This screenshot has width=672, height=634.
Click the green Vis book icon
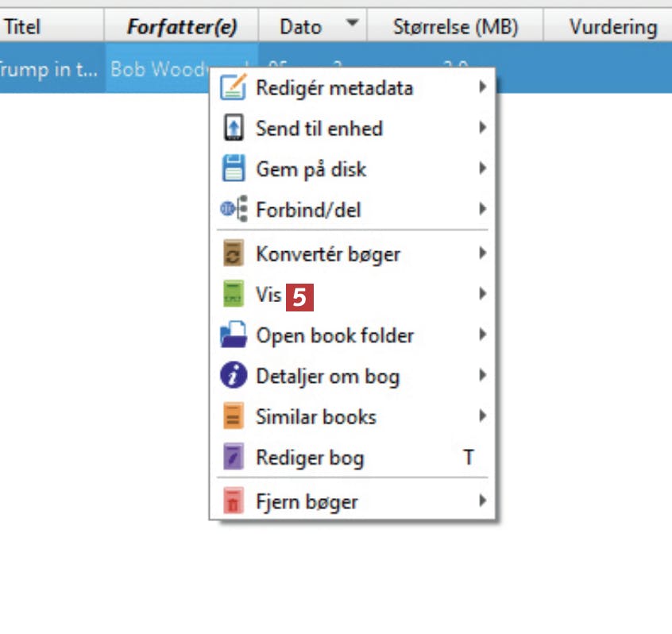(234, 295)
